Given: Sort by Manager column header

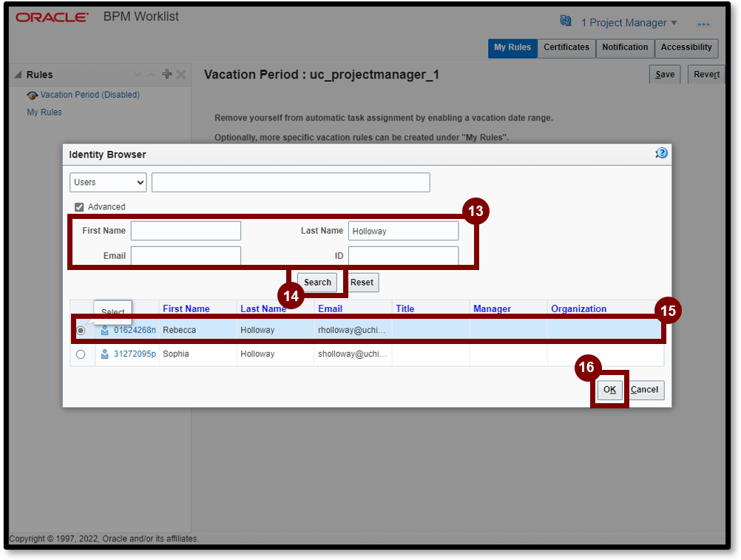Looking at the screenshot, I should [492, 308].
